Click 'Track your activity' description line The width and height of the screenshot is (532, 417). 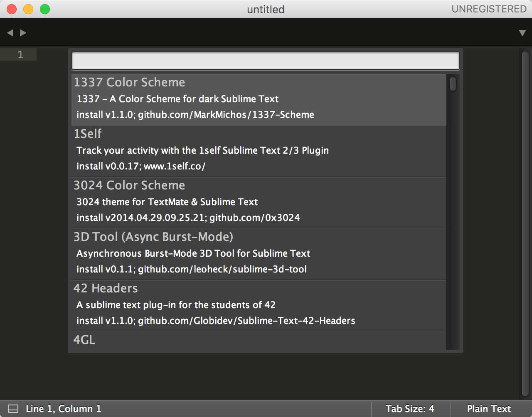(202, 150)
